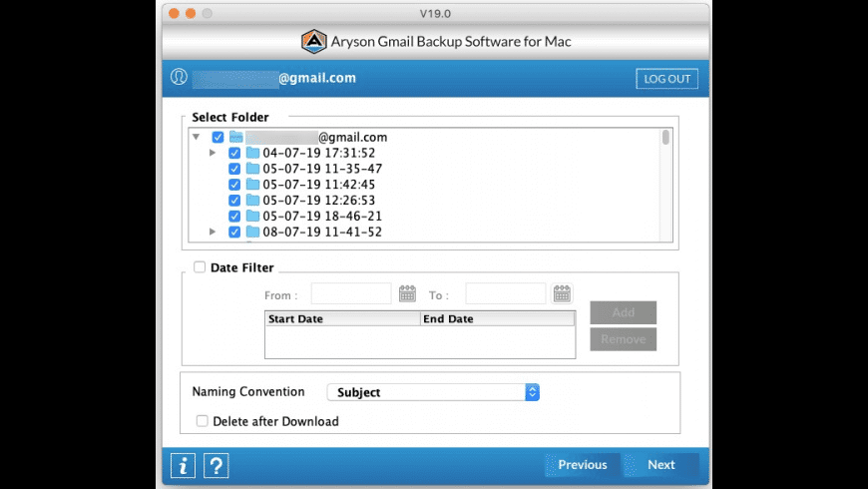Image resolution: width=868 pixels, height=489 pixels.
Task: Uncheck the 04-07-19 17:31:52 folder checkbox
Action: point(234,153)
